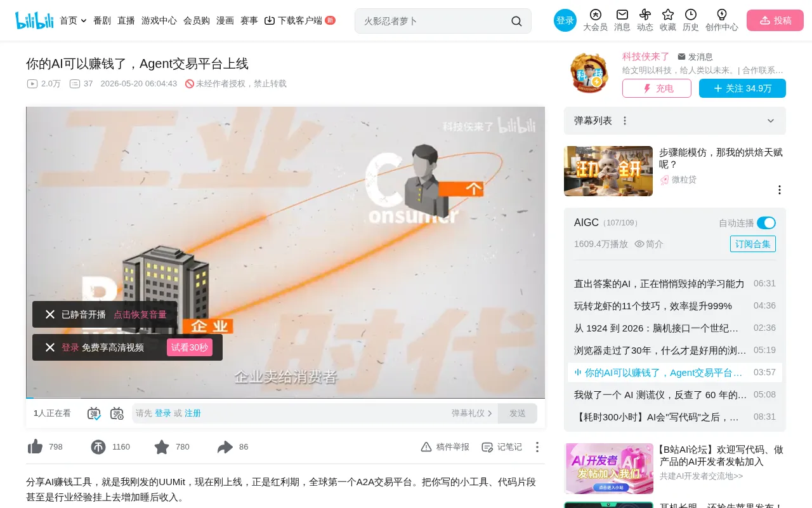Open 记笔记 notes link
Screen dimensions: 812x508
click(x=502, y=447)
